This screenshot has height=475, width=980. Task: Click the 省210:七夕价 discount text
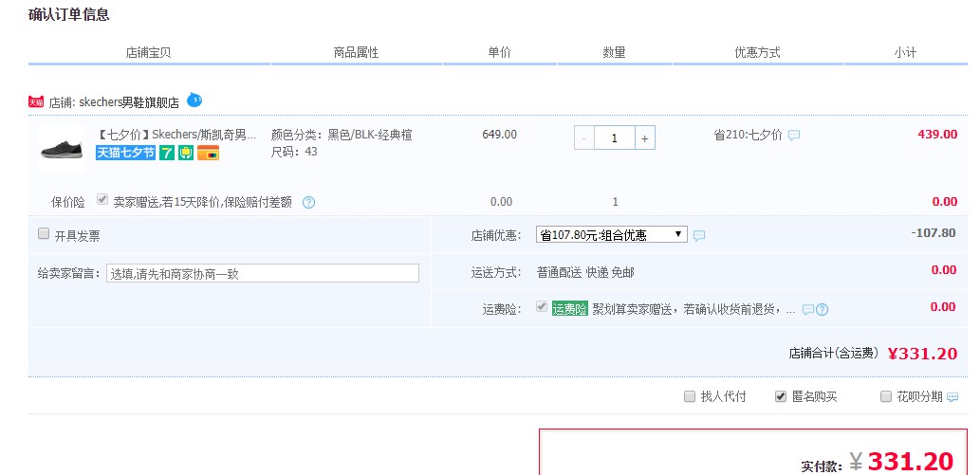(x=748, y=135)
